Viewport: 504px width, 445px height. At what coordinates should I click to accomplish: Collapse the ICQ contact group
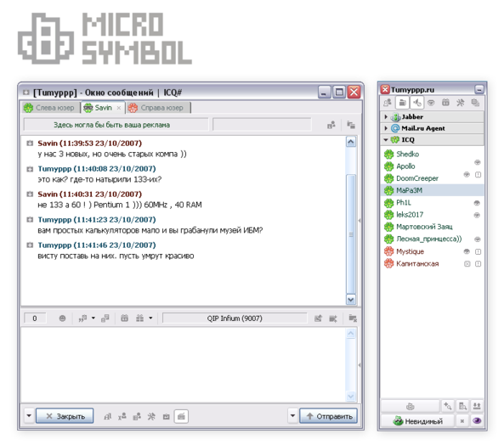[386, 140]
